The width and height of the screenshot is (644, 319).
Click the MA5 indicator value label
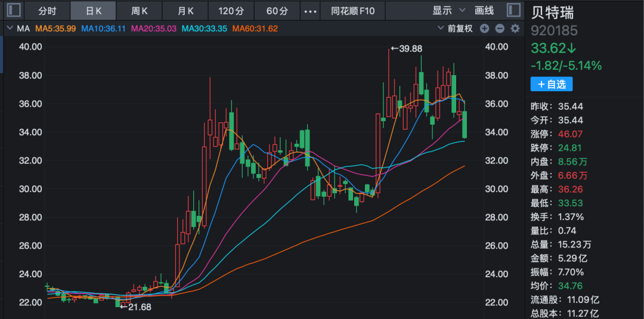(x=55, y=29)
